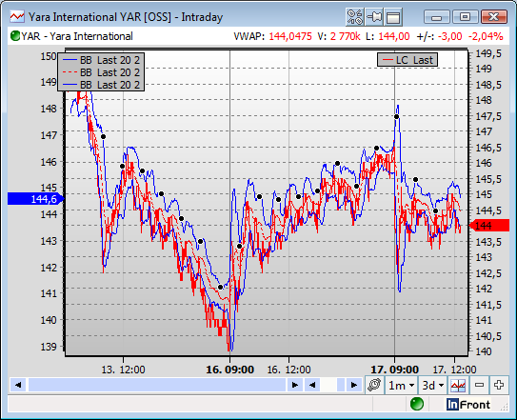The height and width of the screenshot is (420, 517).
Task: Click the volume value 2 770k
Action: click(345, 36)
